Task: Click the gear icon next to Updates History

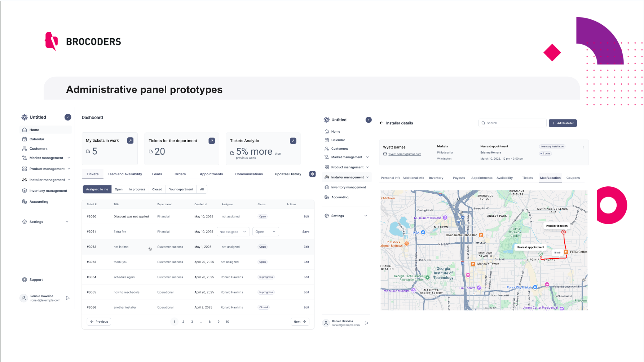Action: [312, 174]
